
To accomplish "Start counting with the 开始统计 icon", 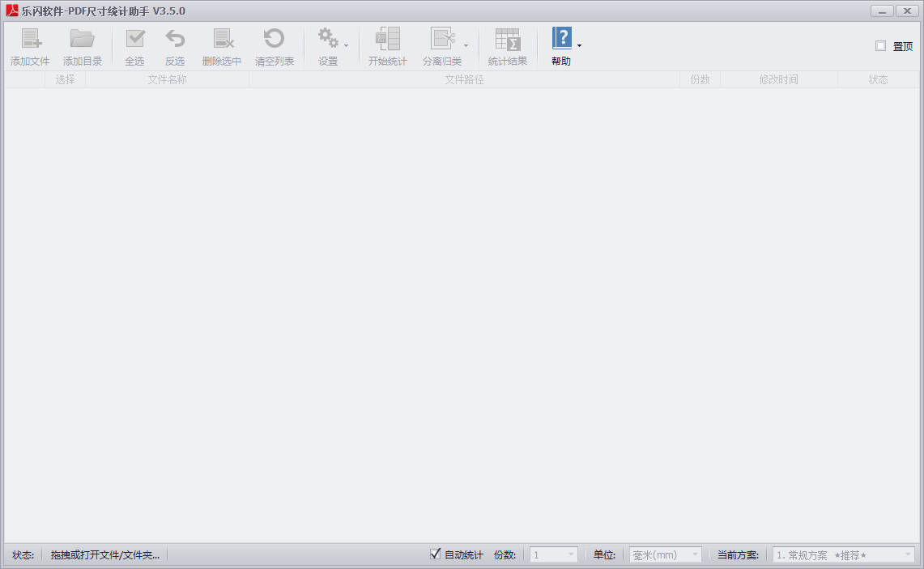I will tap(387, 39).
